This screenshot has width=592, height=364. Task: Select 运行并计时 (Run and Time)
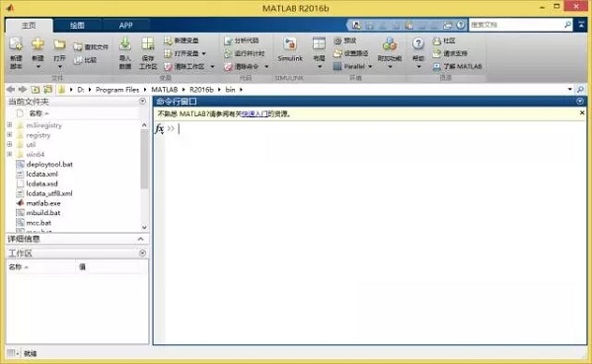pos(245,53)
